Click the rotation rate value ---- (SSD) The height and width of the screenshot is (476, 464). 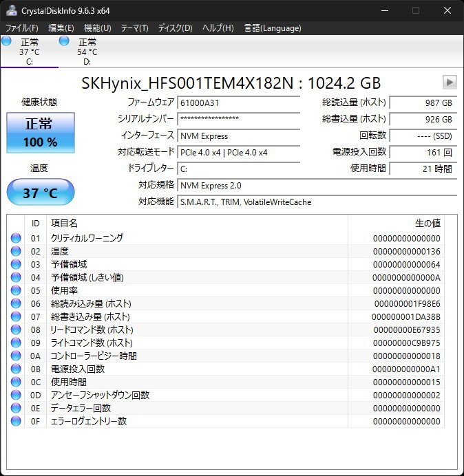[x=423, y=136]
